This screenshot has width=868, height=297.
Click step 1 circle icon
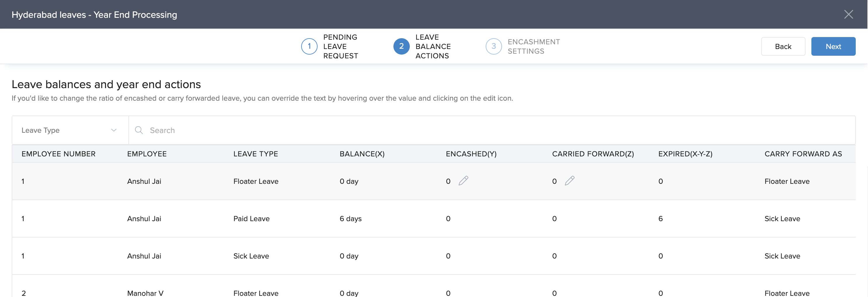[x=309, y=46]
